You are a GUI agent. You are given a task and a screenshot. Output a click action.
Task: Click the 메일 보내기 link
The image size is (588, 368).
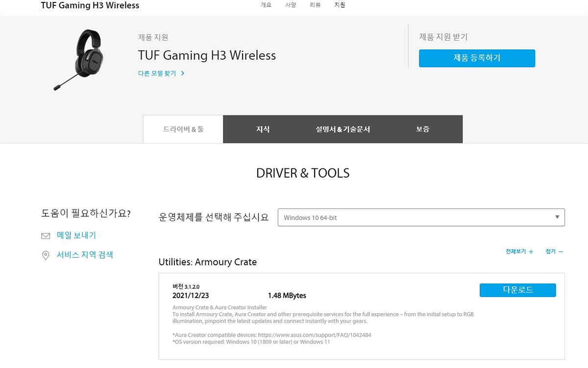76,235
